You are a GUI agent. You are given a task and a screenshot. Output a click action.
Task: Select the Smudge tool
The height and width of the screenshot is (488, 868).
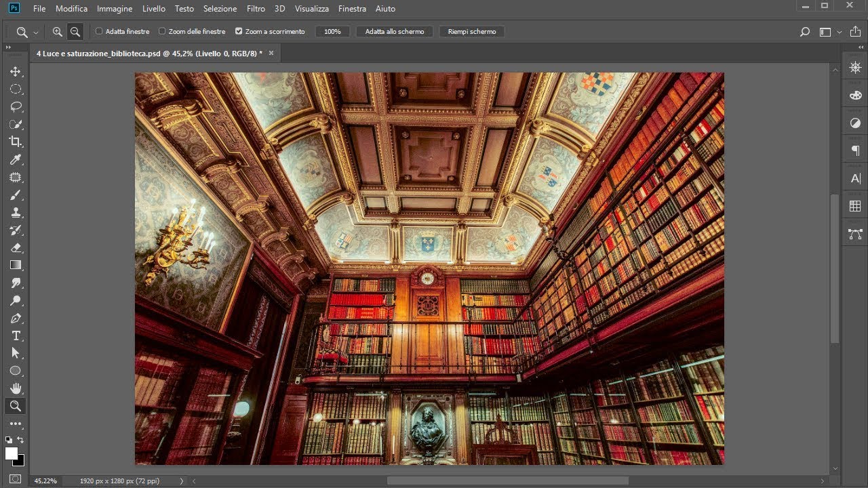point(15,283)
